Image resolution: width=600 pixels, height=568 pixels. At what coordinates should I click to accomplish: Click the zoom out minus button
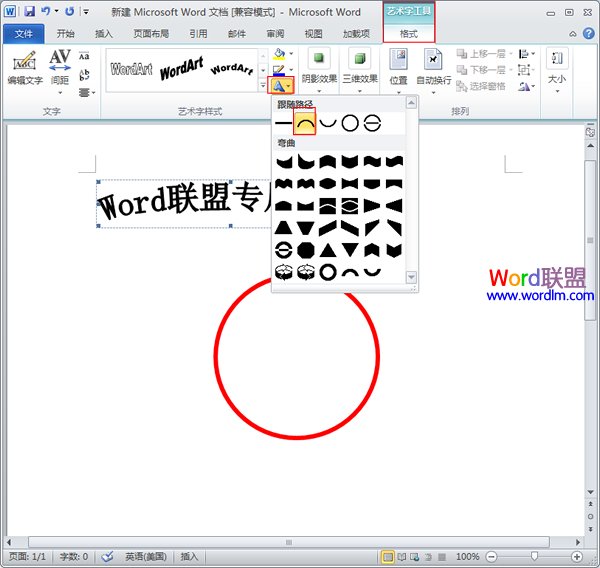point(491,557)
